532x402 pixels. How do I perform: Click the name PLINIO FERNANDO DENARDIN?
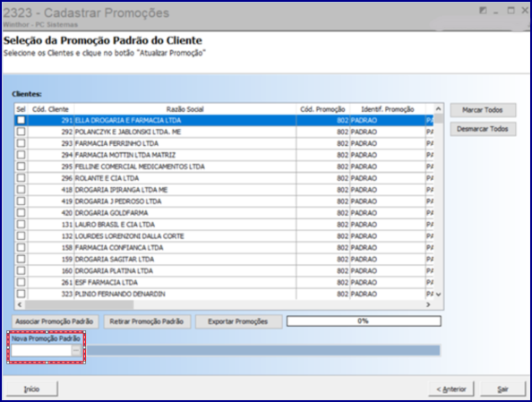(x=120, y=295)
